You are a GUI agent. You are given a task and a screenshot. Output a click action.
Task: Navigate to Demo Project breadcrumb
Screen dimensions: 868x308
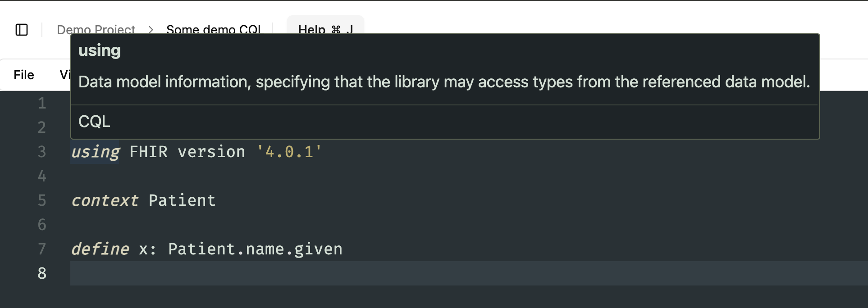coord(96,29)
